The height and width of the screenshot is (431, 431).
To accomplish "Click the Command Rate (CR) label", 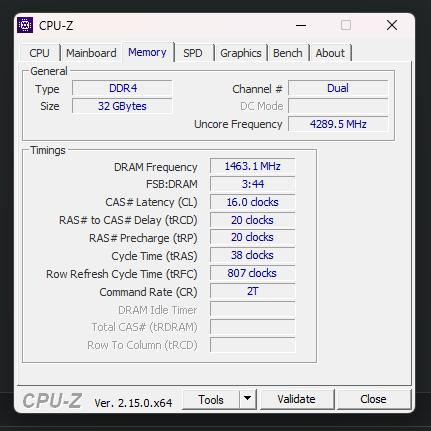I will tap(148, 292).
